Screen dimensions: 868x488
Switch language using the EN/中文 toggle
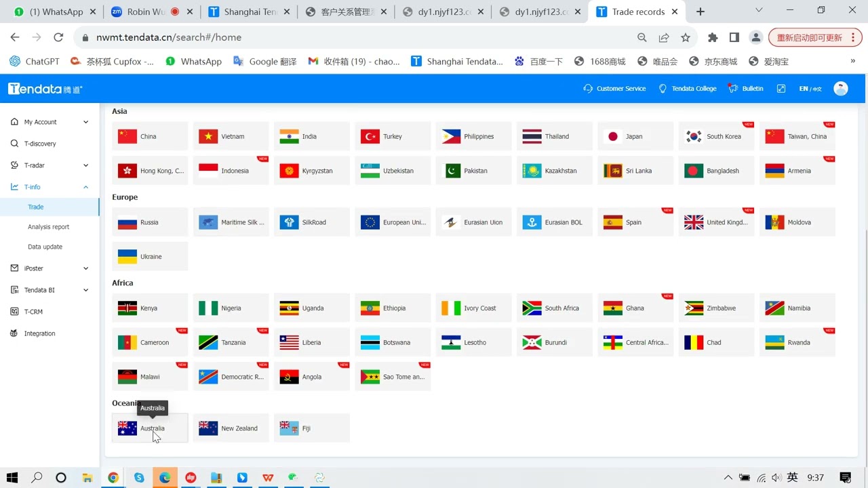[810, 89]
